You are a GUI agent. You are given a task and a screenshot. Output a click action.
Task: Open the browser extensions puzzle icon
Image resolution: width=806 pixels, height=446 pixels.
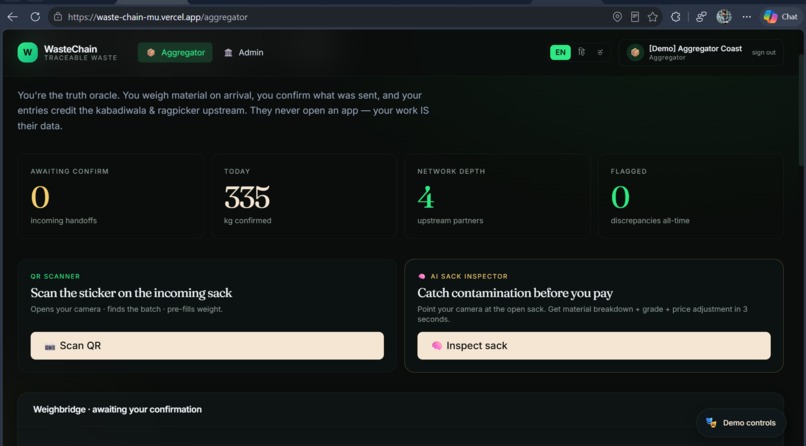[675, 17]
